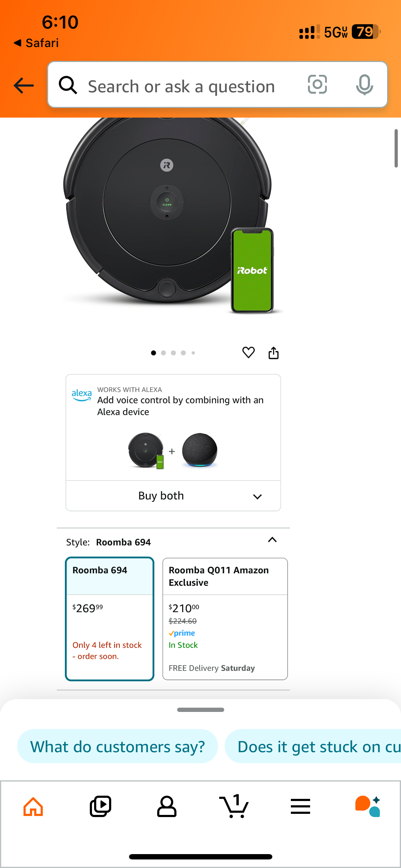
Task: Tap the What do customers say? suggestion
Action: (118, 746)
